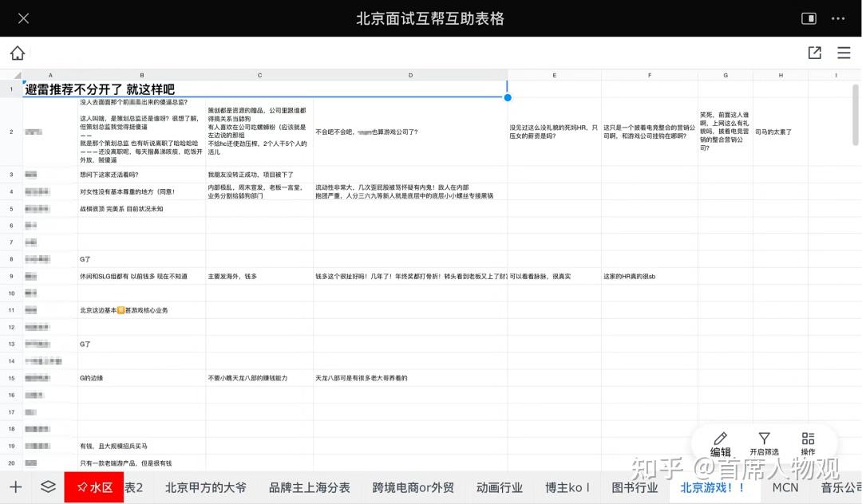
Task: Open the export icon at top right
Action: pyautogui.click(x=814, y=53)
